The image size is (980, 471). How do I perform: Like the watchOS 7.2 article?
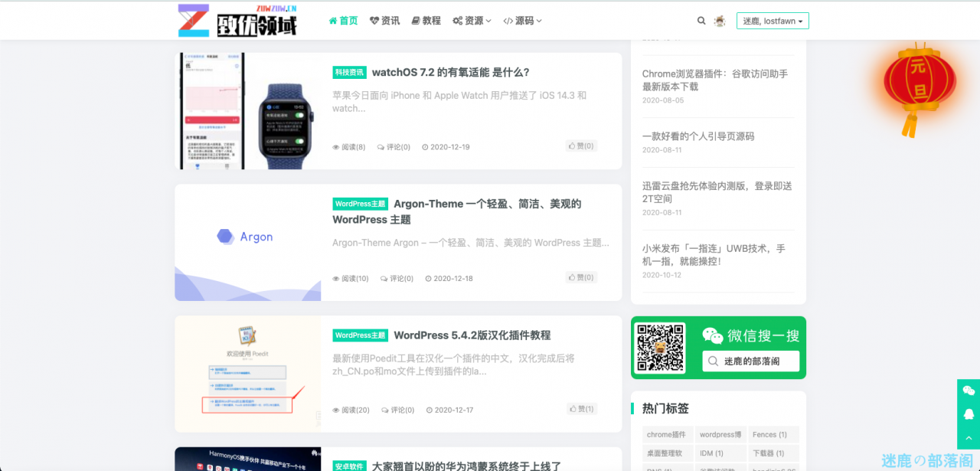pos(581,146)
